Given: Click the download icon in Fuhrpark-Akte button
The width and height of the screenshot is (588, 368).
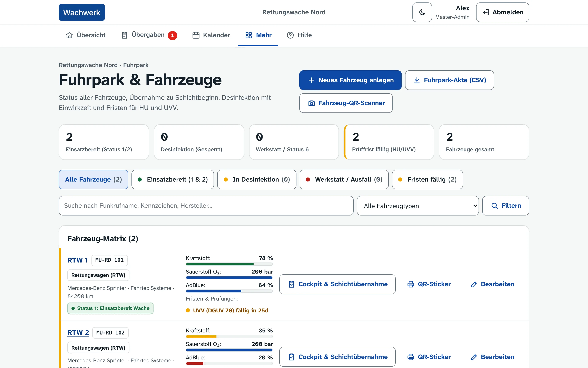Looking at the screenshot, I should (417, 80).
